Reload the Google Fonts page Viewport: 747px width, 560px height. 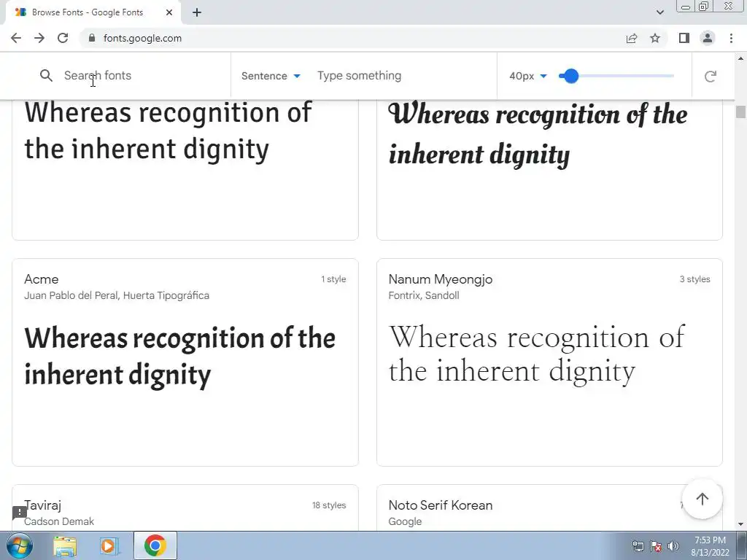pyautogui.click(x=63, y=38)
